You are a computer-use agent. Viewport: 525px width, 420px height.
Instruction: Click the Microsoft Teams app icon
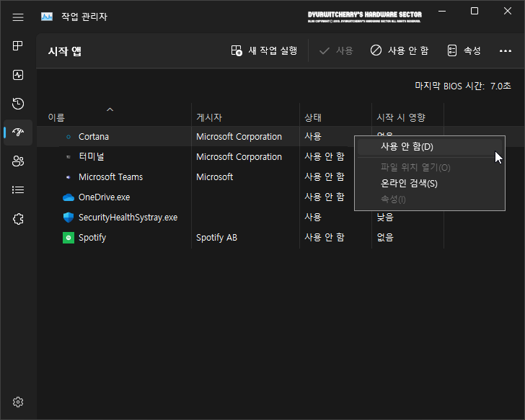point(69,177)
